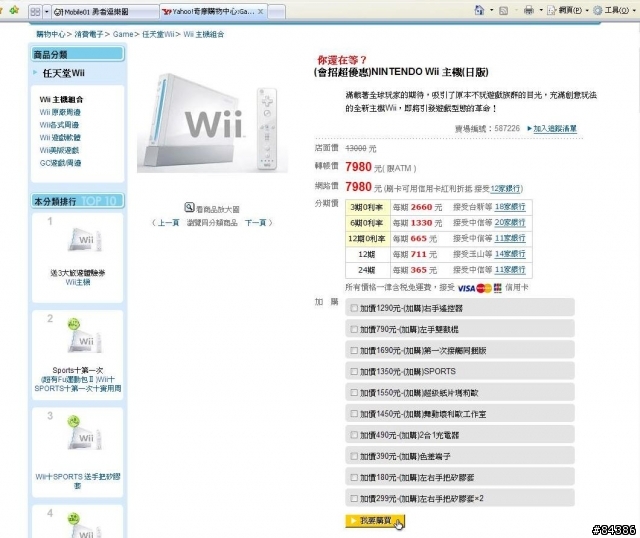640x538 pixels.
Task: Open rank 2 SPORTS十第一次 link
Action: click(78, 384)
